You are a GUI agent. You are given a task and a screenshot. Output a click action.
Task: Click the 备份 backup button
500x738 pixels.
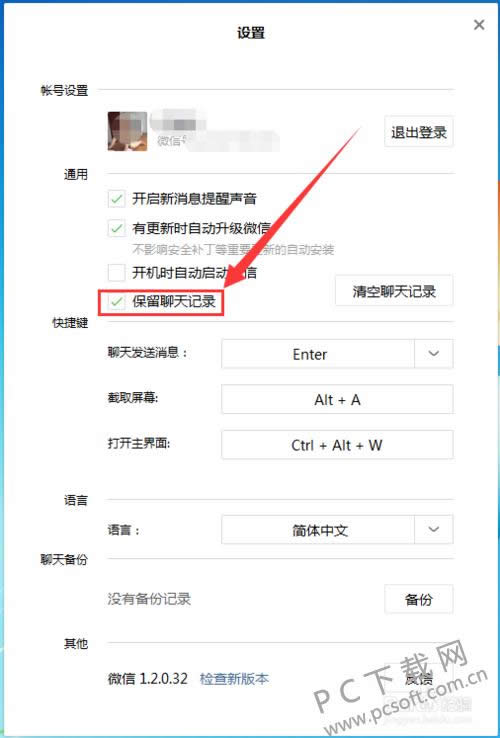(419, 599)
